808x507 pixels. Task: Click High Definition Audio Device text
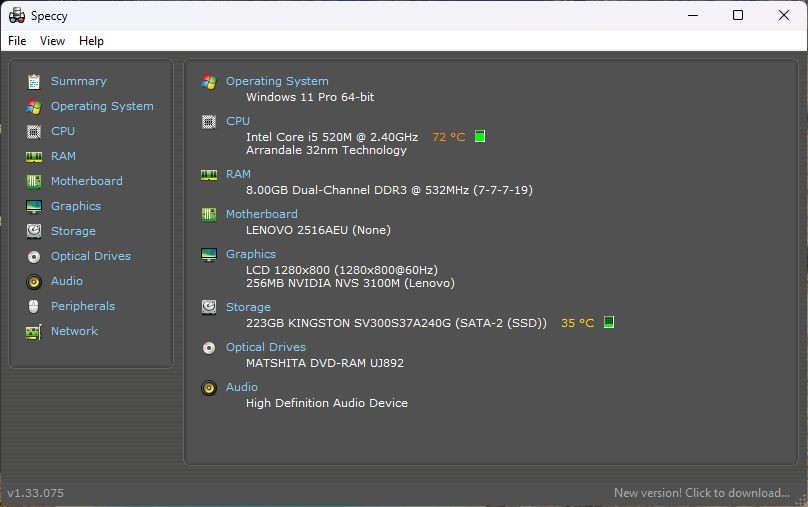pos(327,403)
